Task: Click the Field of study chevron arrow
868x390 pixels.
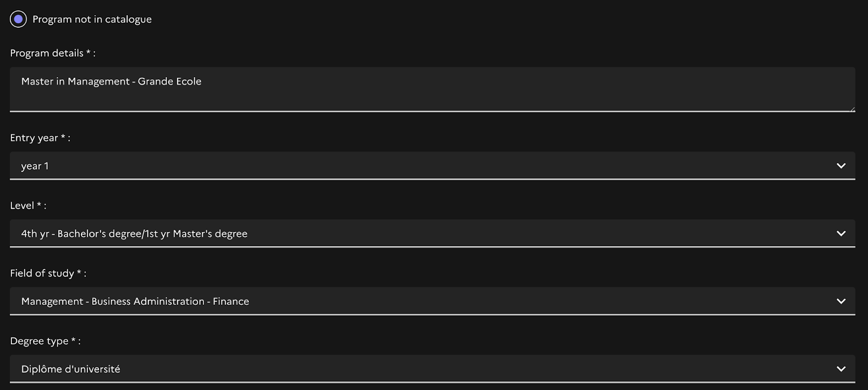Action: 841,301
